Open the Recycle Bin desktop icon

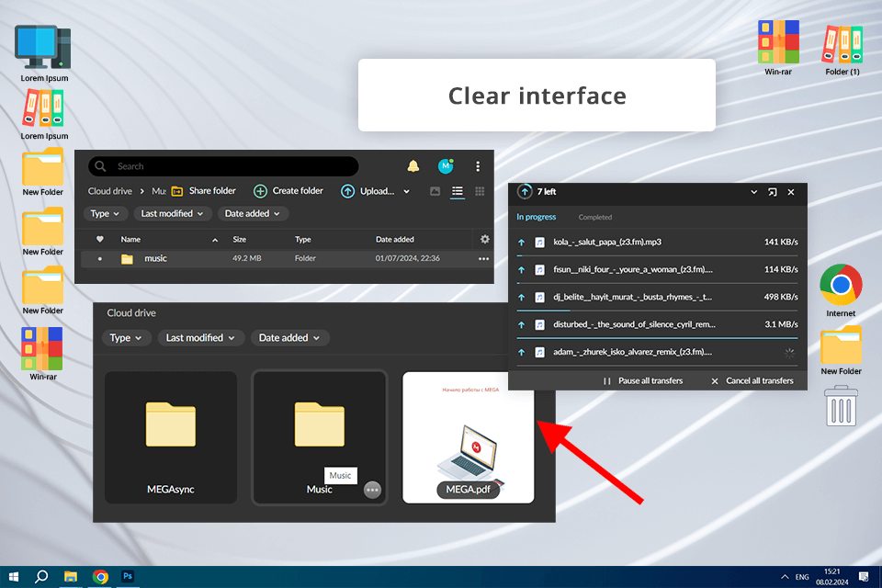click(x=841, y=406)
